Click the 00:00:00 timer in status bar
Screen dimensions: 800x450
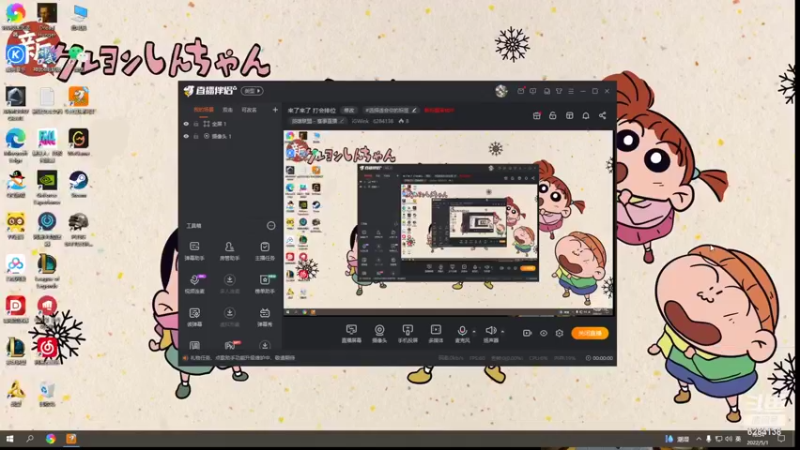(x=599, y=358)
